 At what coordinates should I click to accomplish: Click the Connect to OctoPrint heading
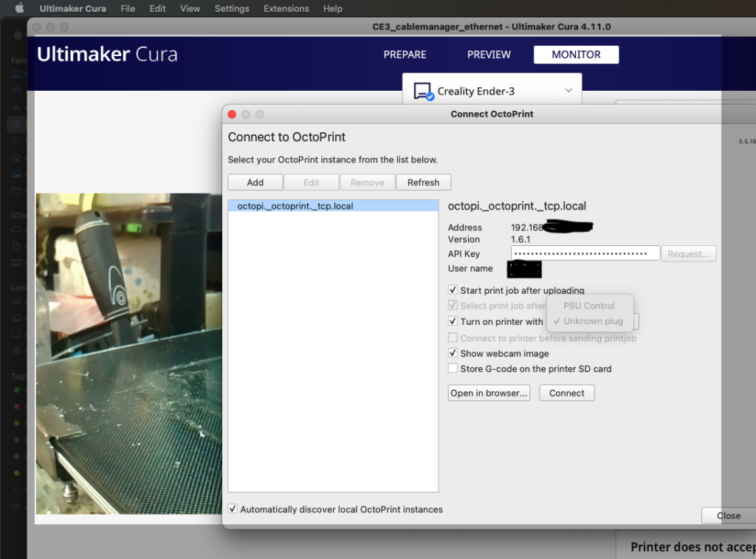pyautogui.click(x=287, y=137)
